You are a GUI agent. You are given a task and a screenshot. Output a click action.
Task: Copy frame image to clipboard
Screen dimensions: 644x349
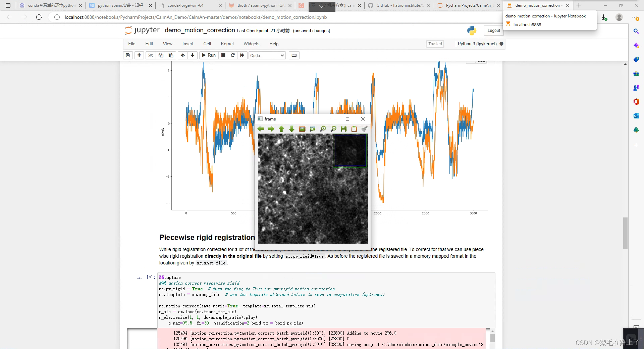[x=354, y=129]
